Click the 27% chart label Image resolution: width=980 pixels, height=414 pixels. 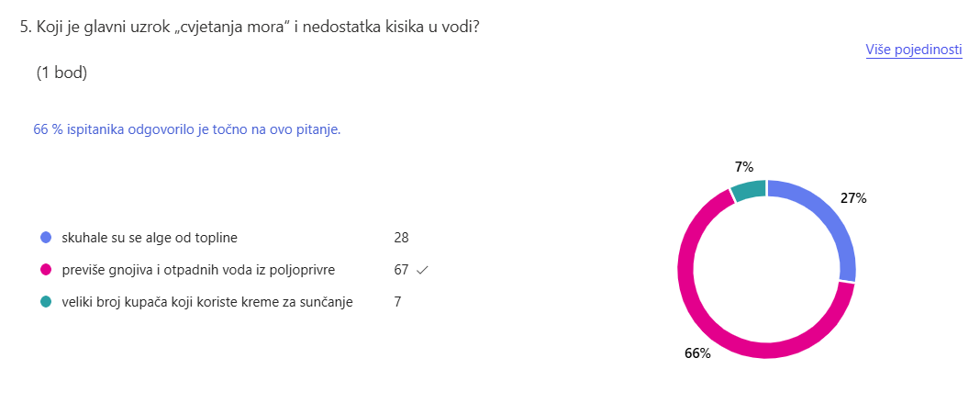tap(853, 197)
